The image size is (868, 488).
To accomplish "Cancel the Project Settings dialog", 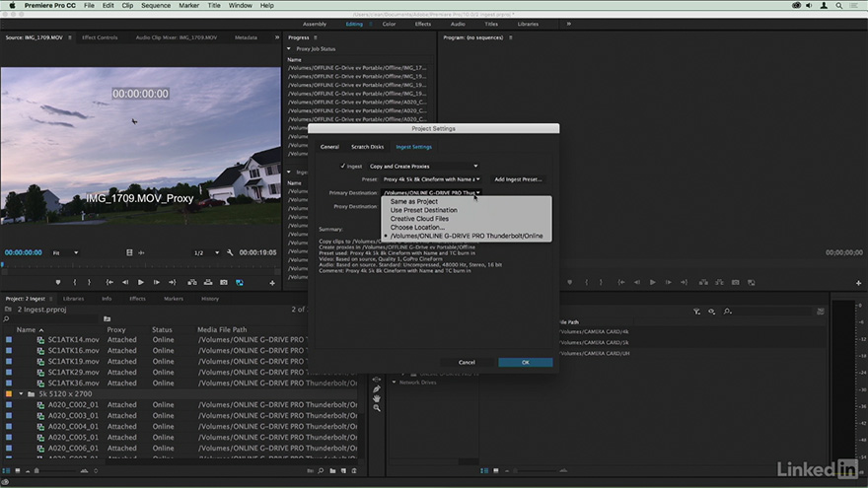I will tap(467, 363).
